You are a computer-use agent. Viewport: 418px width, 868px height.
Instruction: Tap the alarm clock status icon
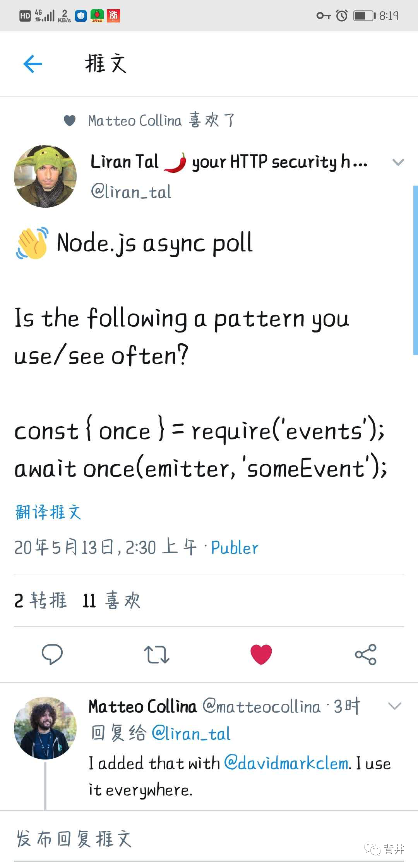342,16
